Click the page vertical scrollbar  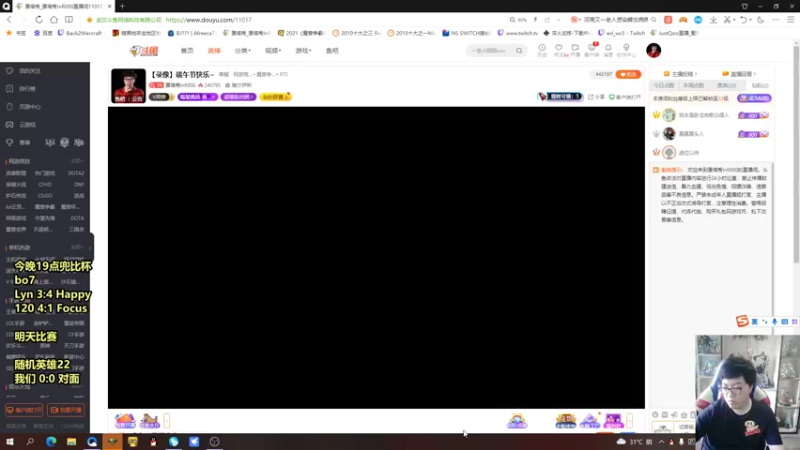[796, 153]
